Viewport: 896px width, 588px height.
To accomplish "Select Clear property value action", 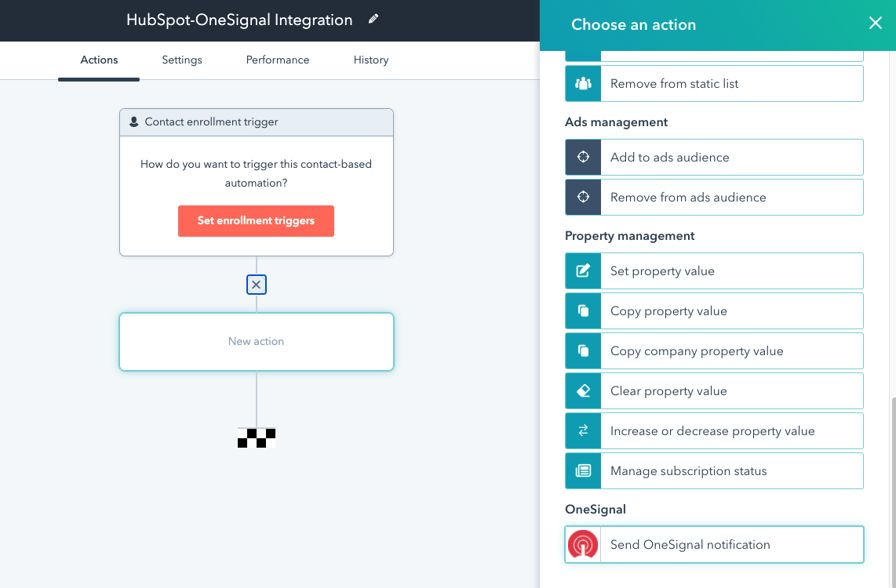I will (x=714, y=390).
